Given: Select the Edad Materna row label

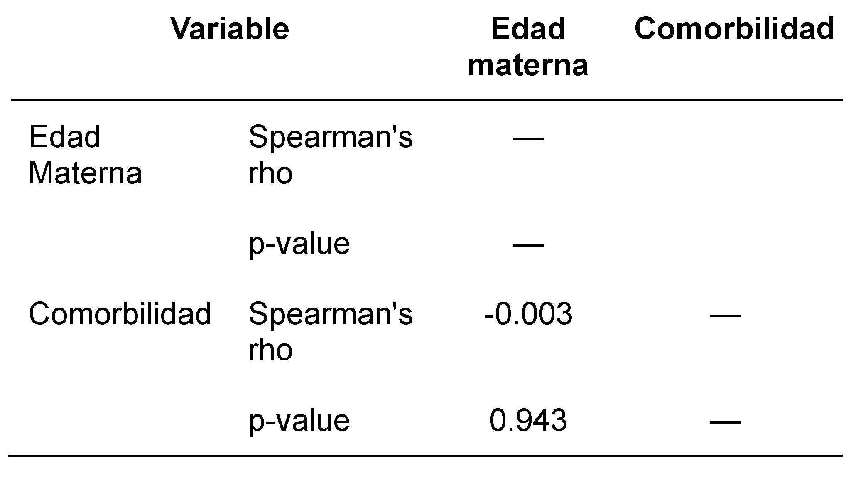Looking at the screenshot, I should pos(85,155).
